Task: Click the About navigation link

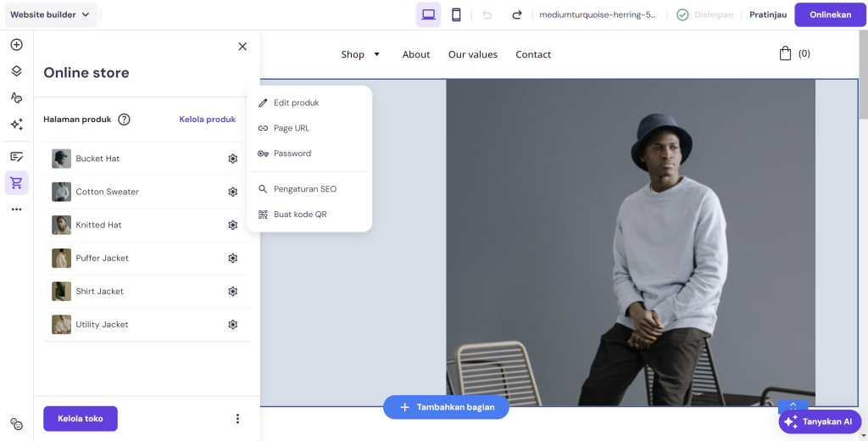Action: [x=416, y=54]
